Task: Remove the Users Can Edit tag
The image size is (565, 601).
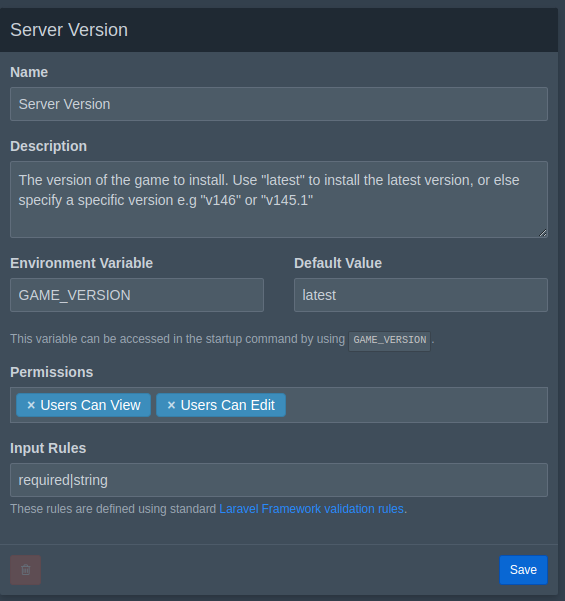Action: point(171,405)
